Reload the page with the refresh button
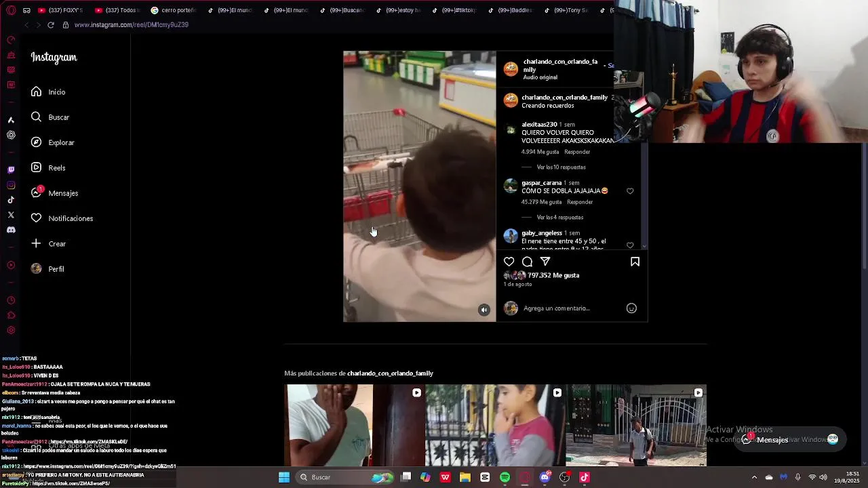 click(50, 25)
